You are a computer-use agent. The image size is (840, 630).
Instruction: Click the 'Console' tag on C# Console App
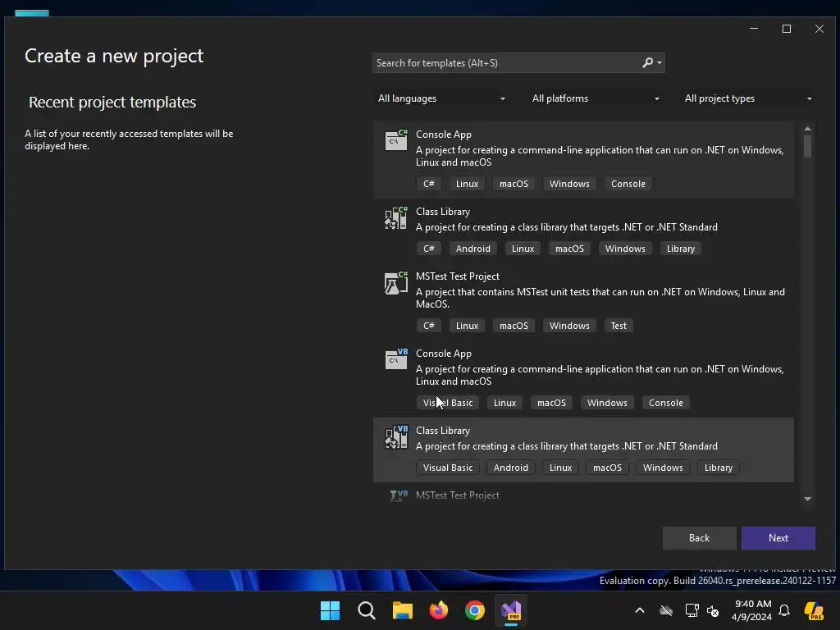628,184
